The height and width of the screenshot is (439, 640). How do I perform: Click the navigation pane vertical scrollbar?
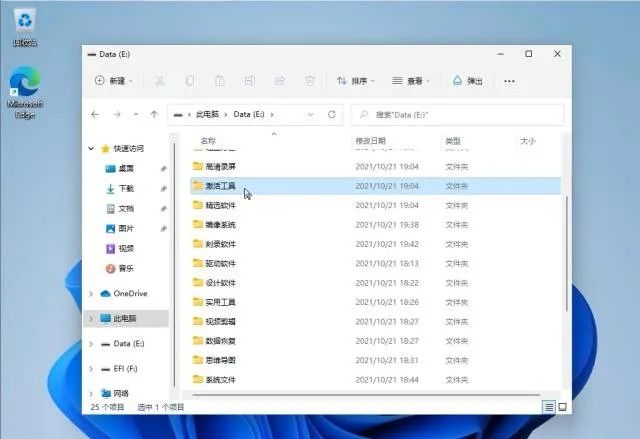174,265
